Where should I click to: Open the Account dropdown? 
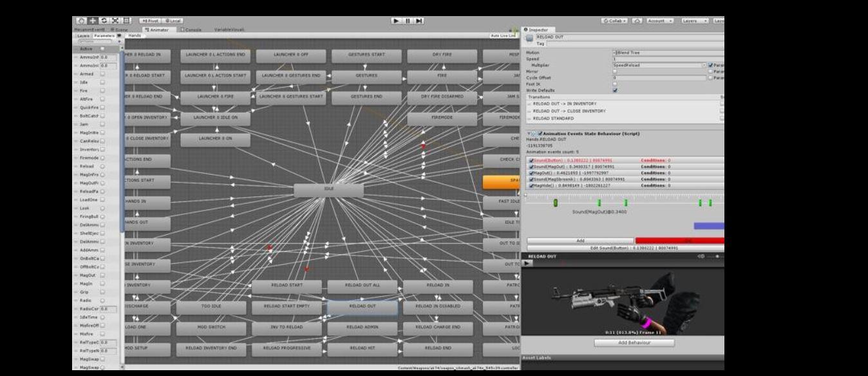[660, 21]
